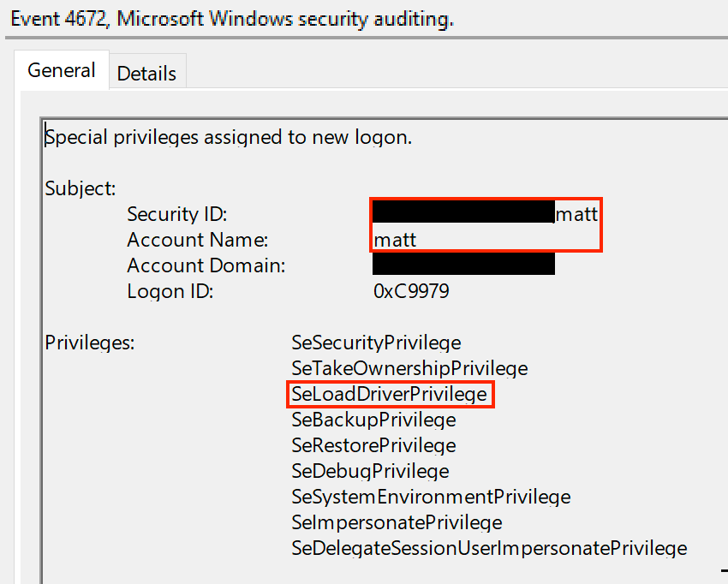Click the SeSystemEnvironmentPrivilege entry

coord(431,498)
